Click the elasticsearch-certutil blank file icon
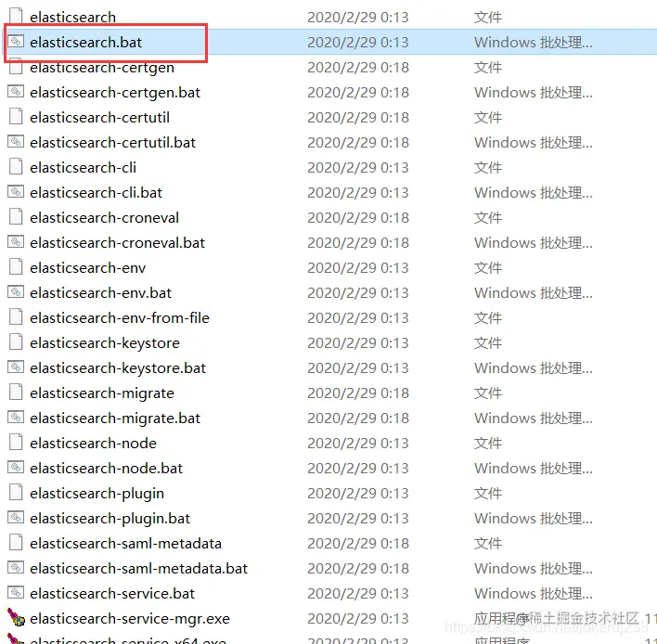The width and height of the screenshot is (657, 644). point(16,117)
